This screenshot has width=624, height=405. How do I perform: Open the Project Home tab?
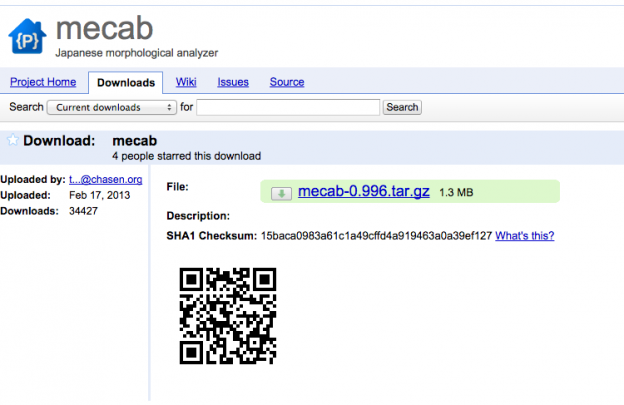(43, 82)
